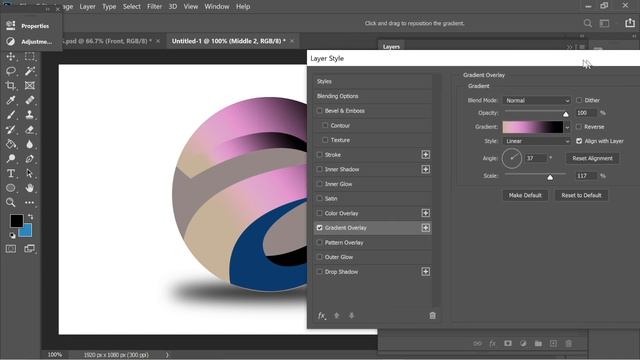Select the Clone Stamp tool
Image resolution: width=640 pixels, height=360 pixels.
coord(29,115)
